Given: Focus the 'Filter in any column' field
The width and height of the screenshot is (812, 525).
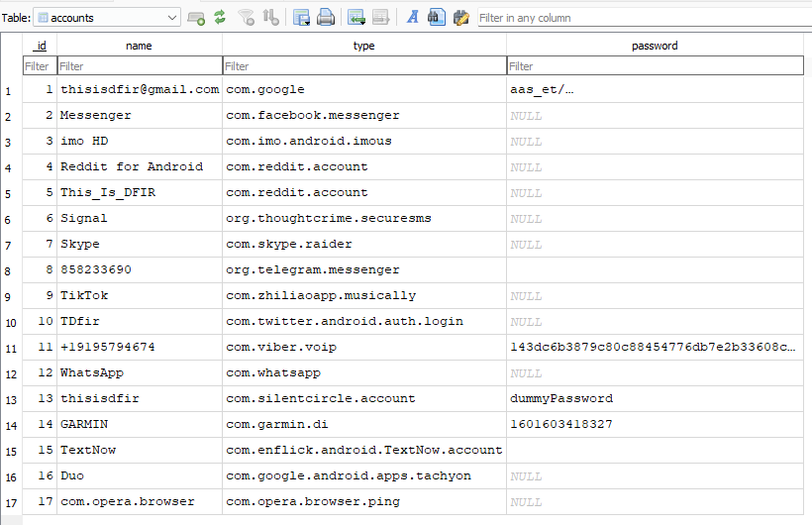Looking at the screenshot, I should click(x=645, y=18).
